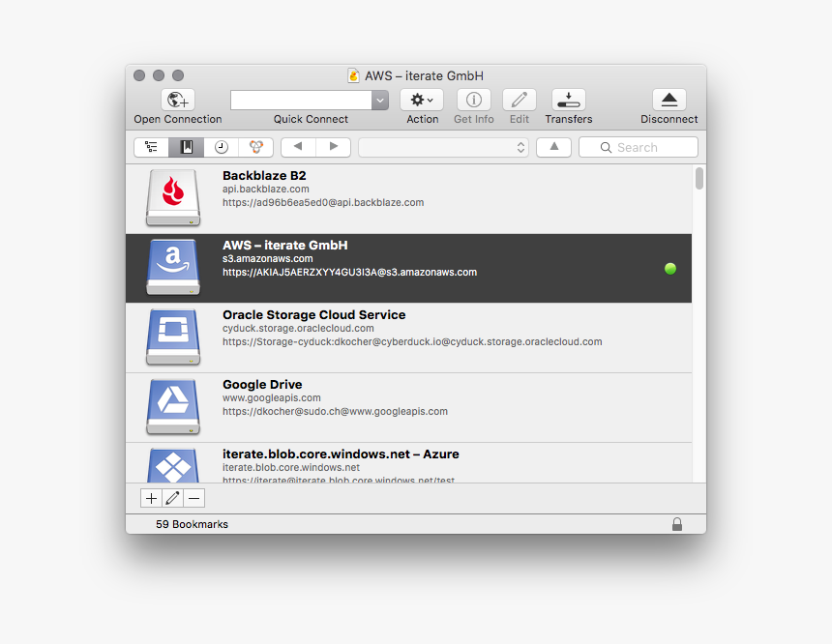Select the AWS Amazon drive icon
832x644 pixels.
point(173,267)
